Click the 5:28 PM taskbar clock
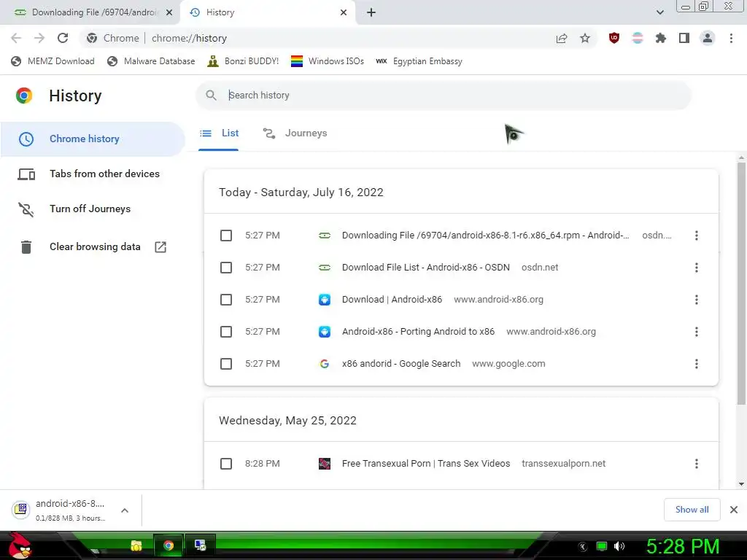747x560 pixels. click(x=683, y=546)
